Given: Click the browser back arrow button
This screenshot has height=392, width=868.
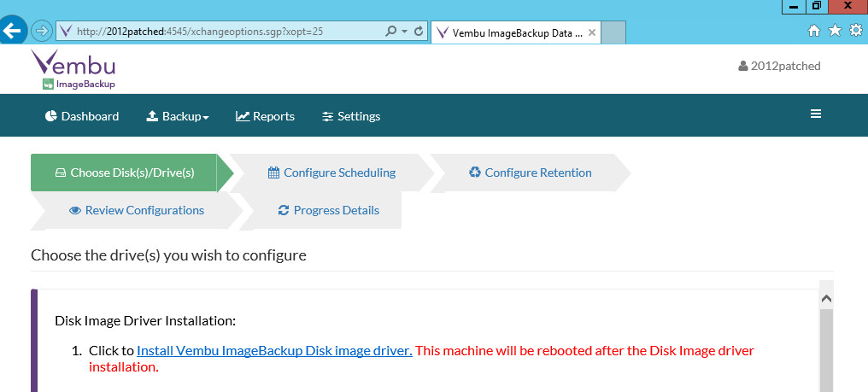Looking at the screenshot, I should click(12, 31).
